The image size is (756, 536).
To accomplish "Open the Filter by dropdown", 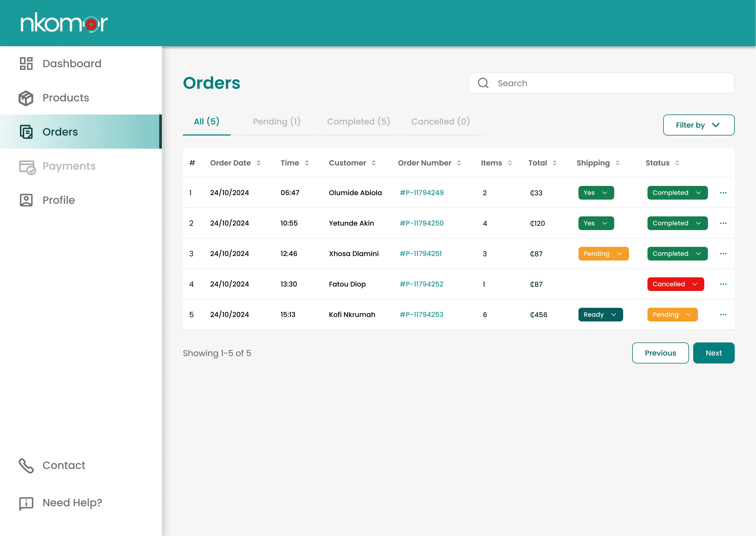I will (698, 125).
